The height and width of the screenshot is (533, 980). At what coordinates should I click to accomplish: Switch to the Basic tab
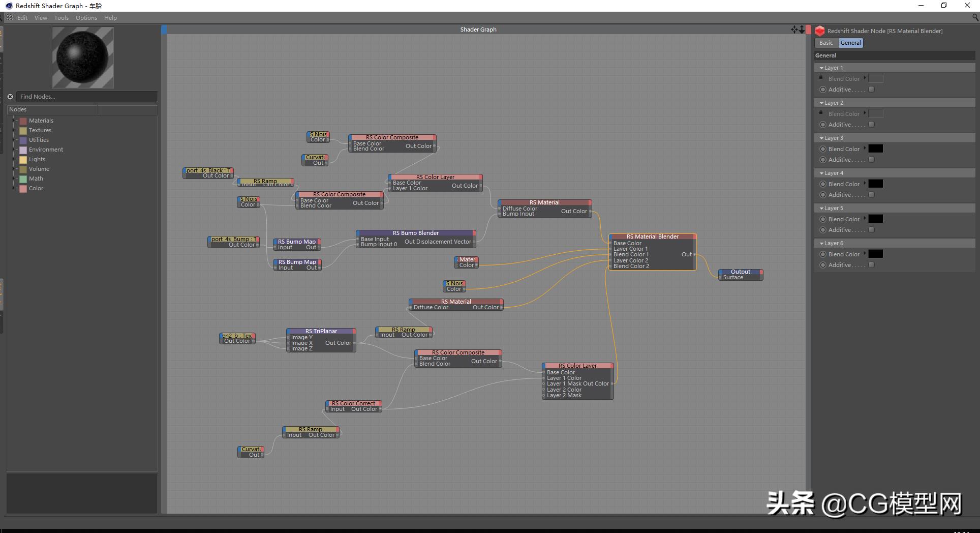pyautogui.click(x=826, y=43)
